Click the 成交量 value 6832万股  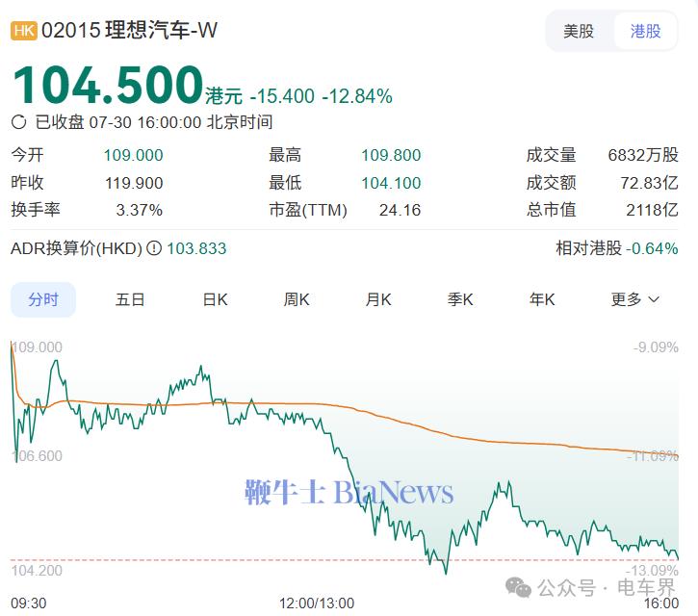click(x=643, y=155)
